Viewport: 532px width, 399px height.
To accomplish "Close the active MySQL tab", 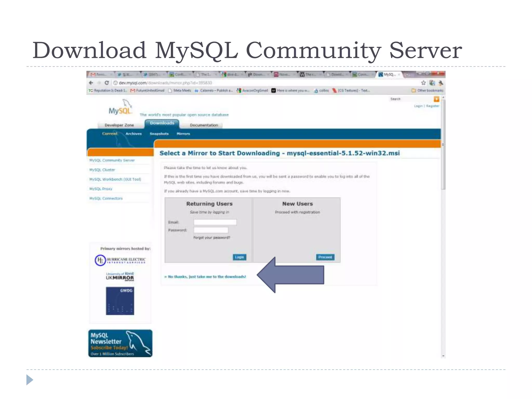I will tap(399, 75).
